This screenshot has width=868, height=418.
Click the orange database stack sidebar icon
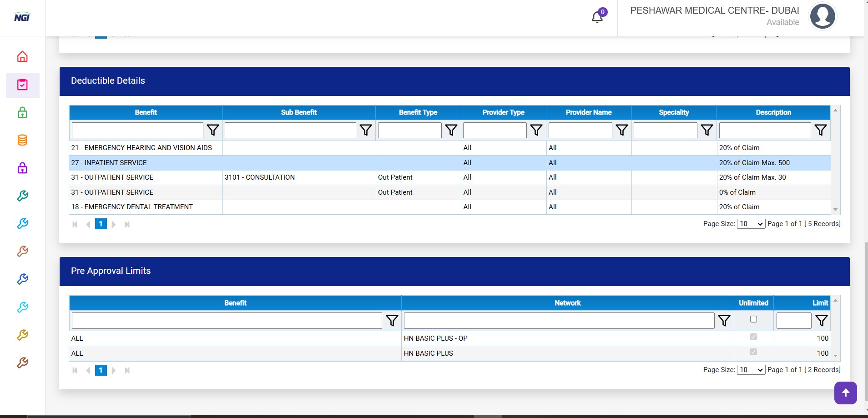click(x=22, y=140)
